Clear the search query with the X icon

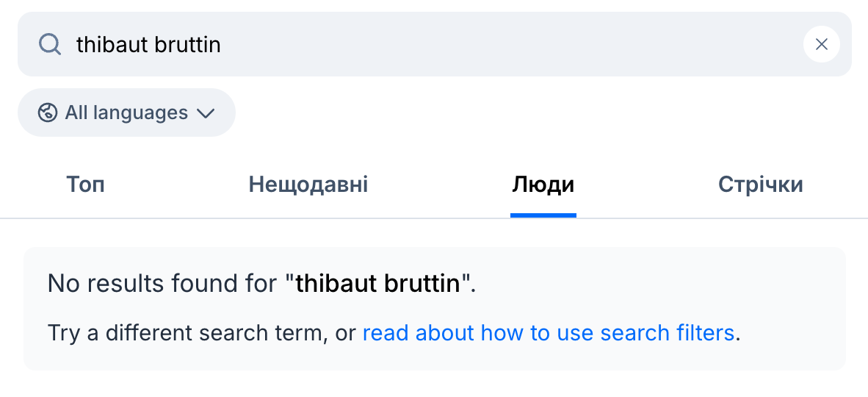(822, 45)
